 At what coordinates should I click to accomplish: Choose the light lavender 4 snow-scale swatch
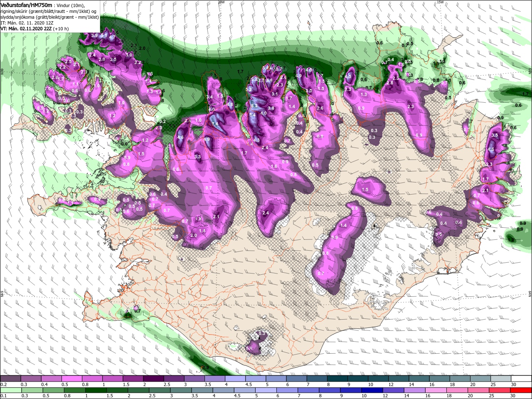[x=235, y=379]
